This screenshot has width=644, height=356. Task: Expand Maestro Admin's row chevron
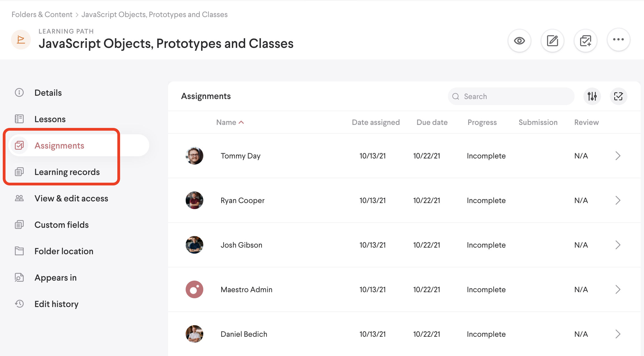coord(618,289)
